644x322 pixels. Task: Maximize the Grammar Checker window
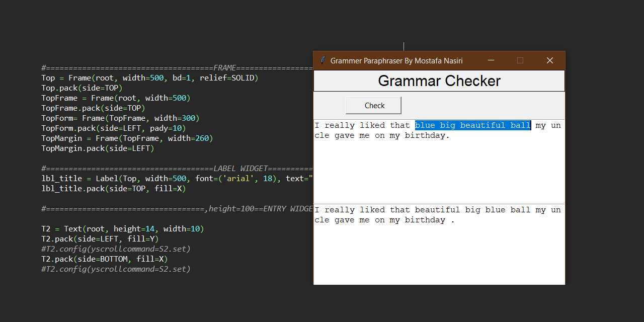pos(520,60)
